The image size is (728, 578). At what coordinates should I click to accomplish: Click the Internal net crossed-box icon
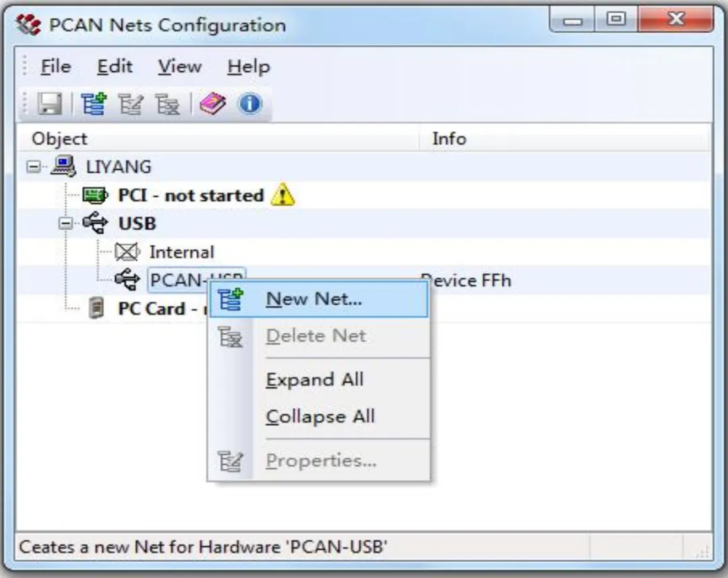[x=127, y=252]
